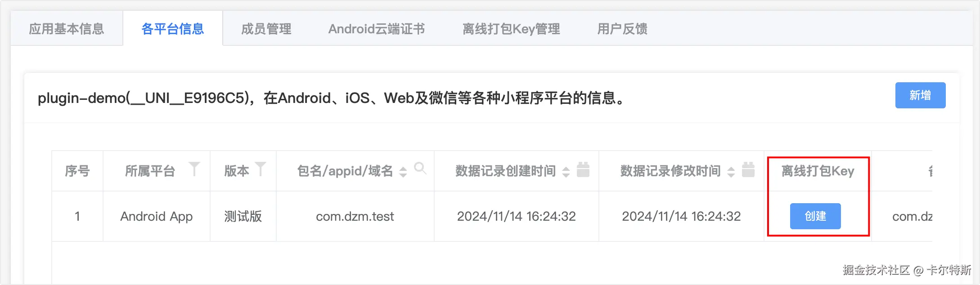Select the Android App platform cell

coord(156,217)
